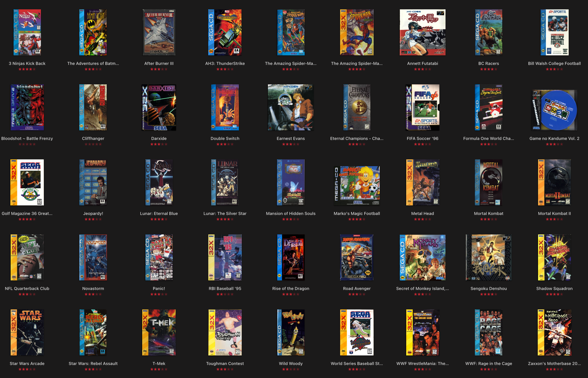
Task: Click the Mortal Kombat Sega CD cover
Action: click(x=489, y=182)
